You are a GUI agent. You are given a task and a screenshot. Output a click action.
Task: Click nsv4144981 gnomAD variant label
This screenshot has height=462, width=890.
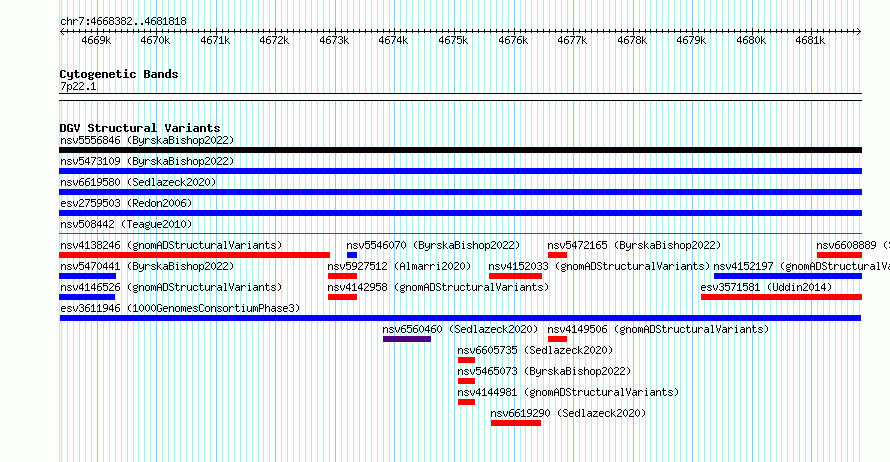point(568,392)
